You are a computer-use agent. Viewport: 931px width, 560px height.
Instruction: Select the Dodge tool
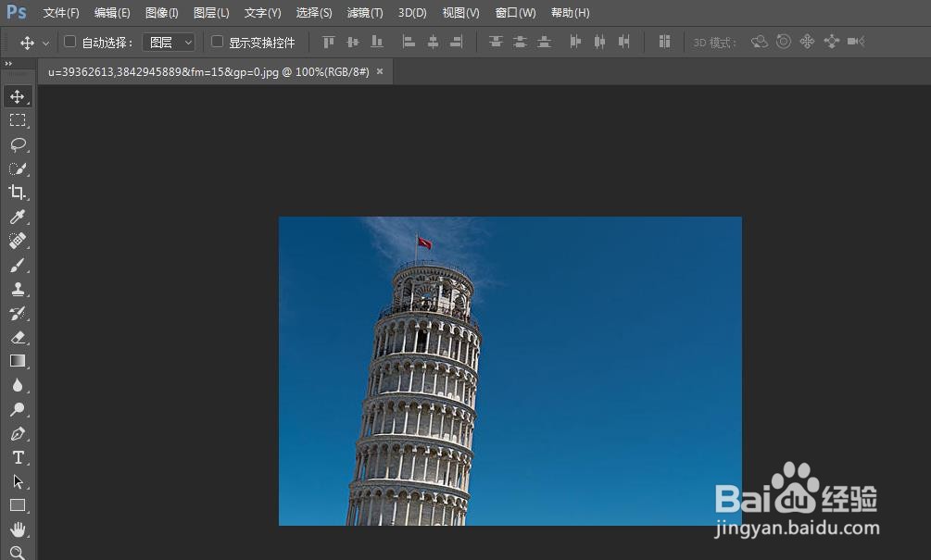[x=18, y=409]
